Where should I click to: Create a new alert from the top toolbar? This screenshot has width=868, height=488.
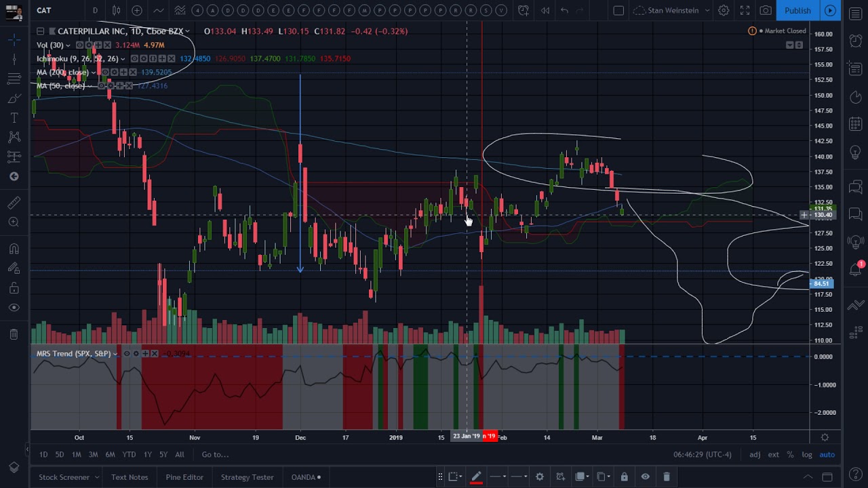tap(524, 10)
